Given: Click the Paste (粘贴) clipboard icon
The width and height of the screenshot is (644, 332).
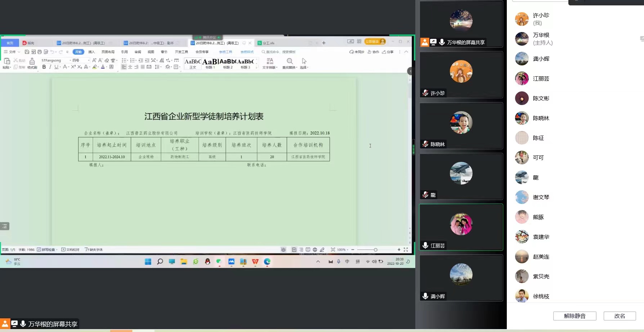Looking at the screenshot, I should 7,62.
